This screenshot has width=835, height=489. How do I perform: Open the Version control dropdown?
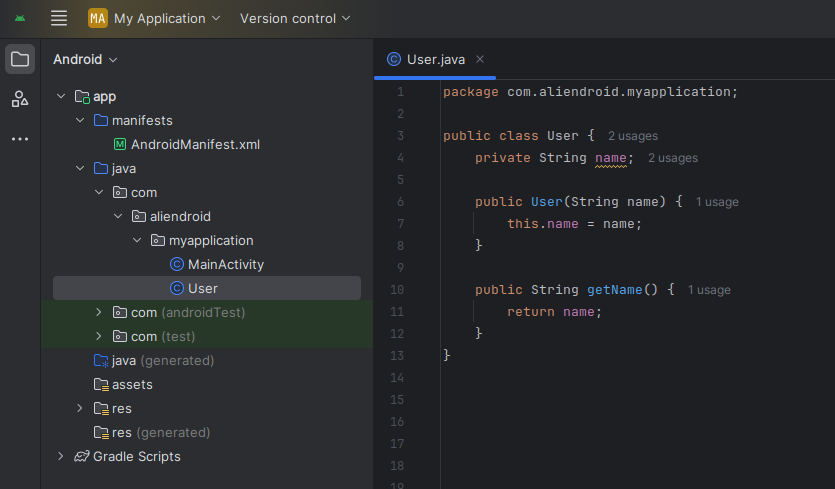coord(295,18)
